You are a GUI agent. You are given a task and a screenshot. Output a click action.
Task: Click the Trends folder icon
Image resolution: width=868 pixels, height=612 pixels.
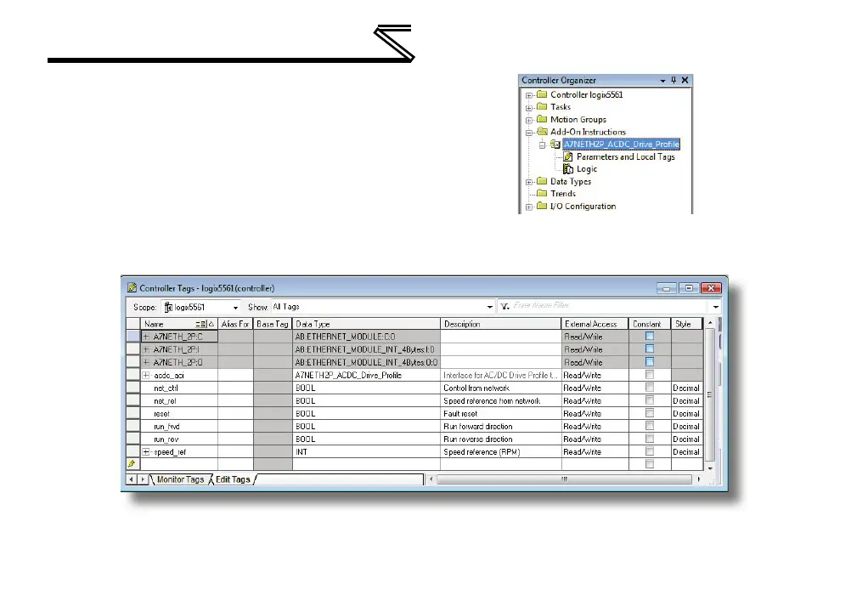pos(542,193)
